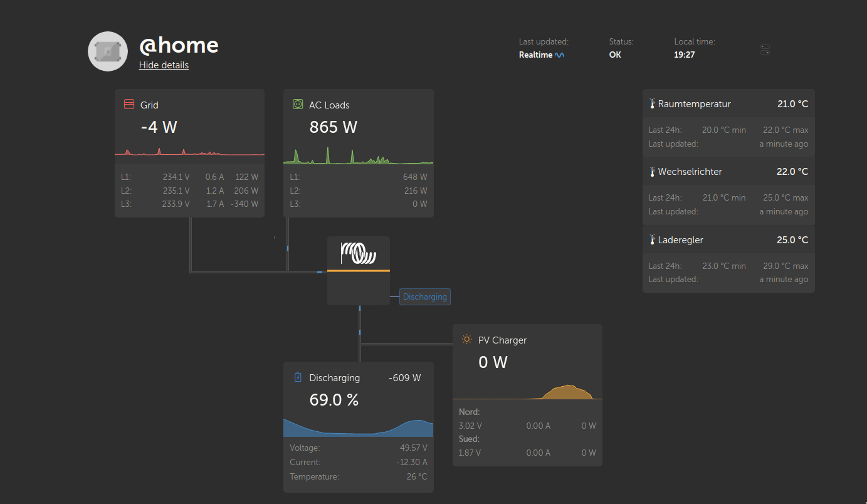Click the Grid meter icon

(129, 104)
